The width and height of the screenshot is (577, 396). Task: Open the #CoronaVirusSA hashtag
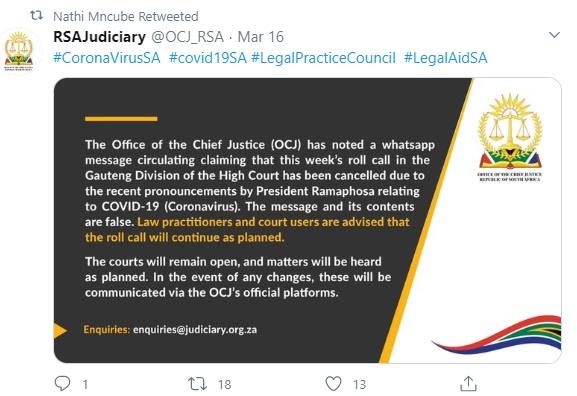tap(107, 58)
